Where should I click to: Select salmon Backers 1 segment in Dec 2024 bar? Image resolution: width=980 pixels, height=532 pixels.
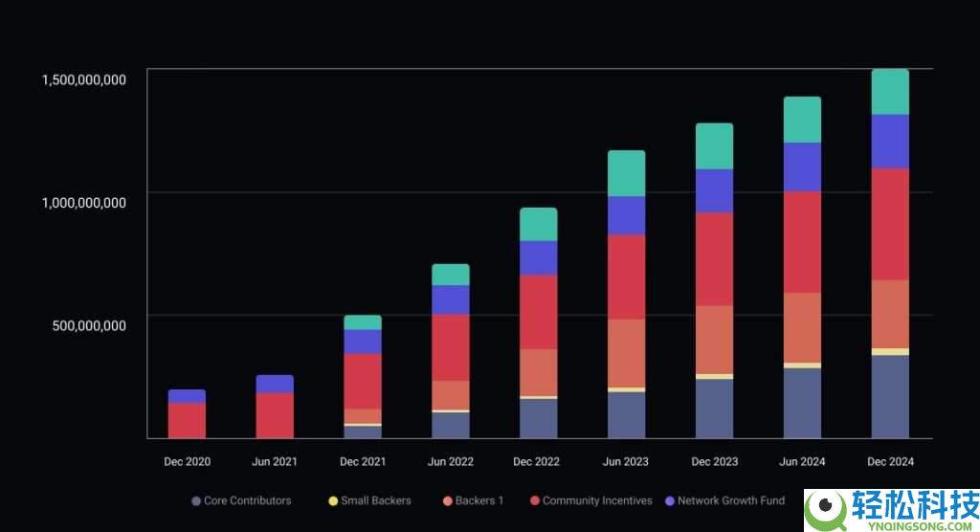890,315
